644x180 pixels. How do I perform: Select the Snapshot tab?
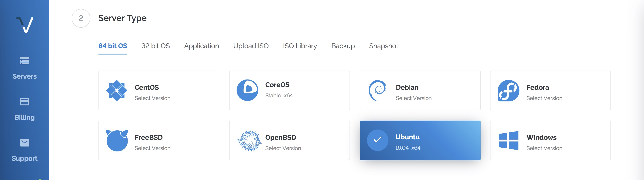384,46
